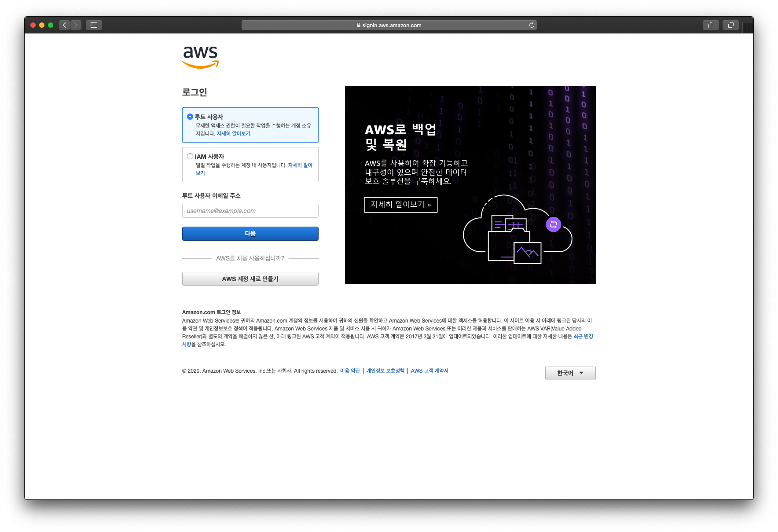Select the IAM 사용자 radio button
The image size is (778, 532).
190,156
